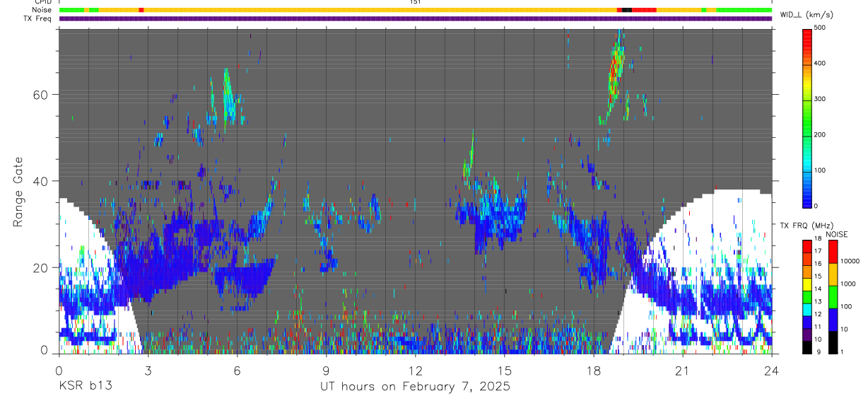Click the 15 tick on UT hours axis
This screenshot has width=868, height=401.
[505, 370]
